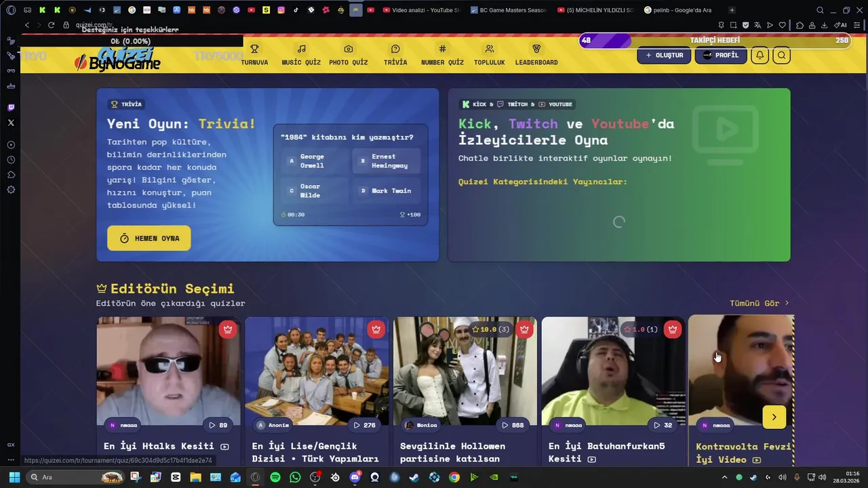Click the taskbar Ara search box
This screenshot has height=488, width=868.
(76, 477)
